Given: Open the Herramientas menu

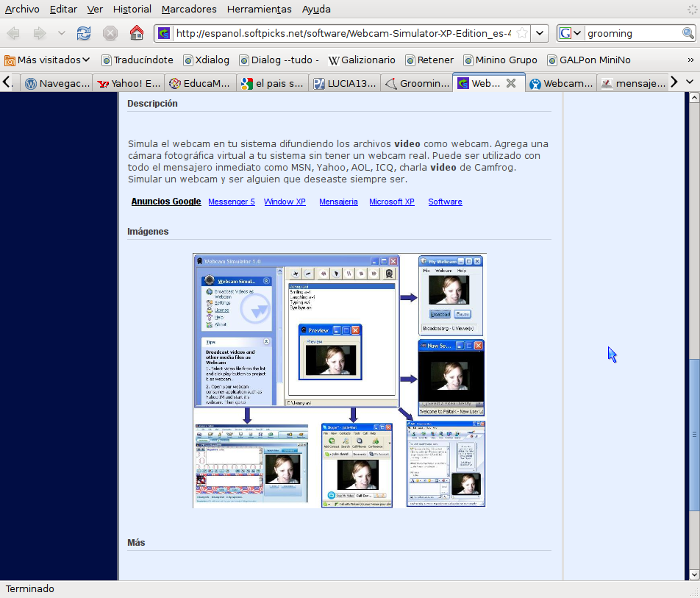Looking at the screenshot, I should 259,9.
